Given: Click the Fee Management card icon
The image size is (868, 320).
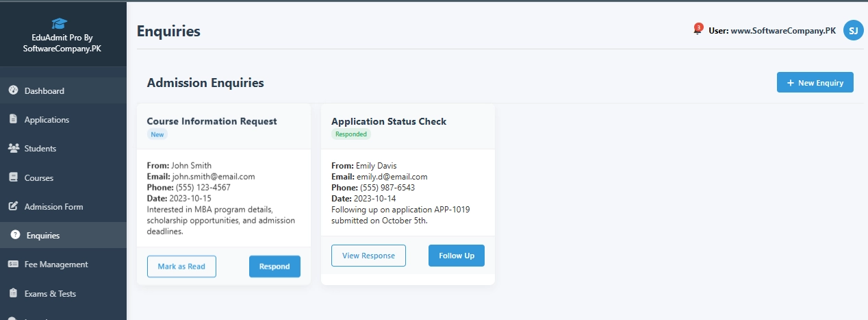Looking at the screenshot, I should (x=13, y=264).
